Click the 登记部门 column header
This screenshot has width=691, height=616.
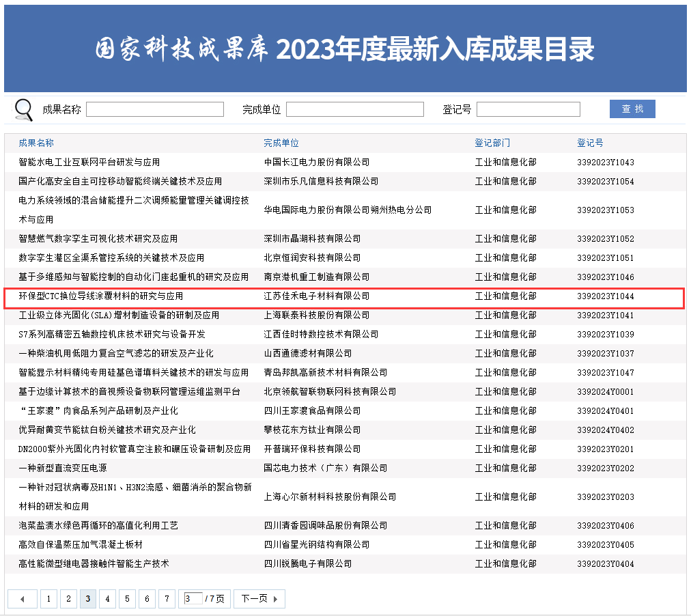(x=492, y=143)
